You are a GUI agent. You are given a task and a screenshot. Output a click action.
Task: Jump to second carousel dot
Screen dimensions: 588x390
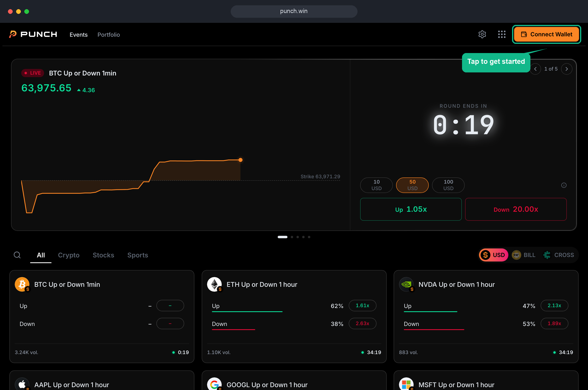tap(292, 237)
